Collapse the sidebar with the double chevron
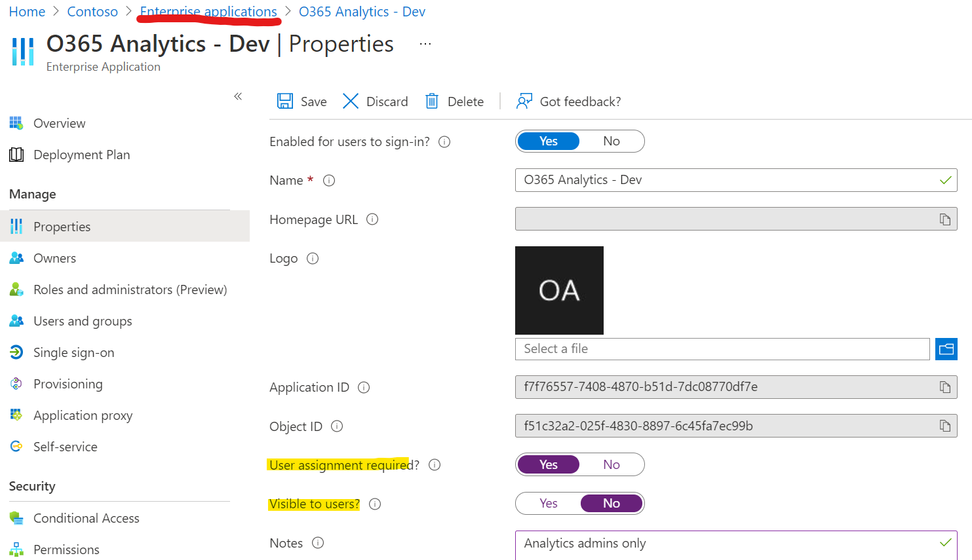972x560 pixels. [x=238, y=96]
